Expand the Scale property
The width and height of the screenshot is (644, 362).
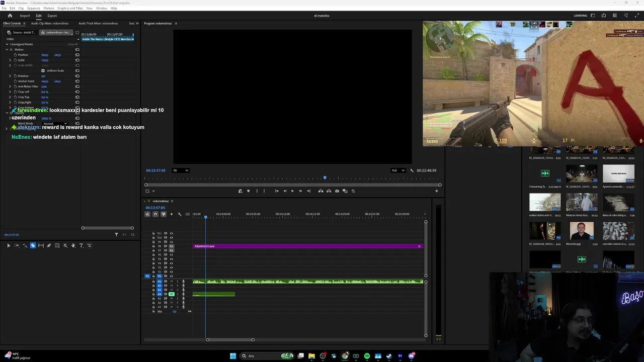10,60
